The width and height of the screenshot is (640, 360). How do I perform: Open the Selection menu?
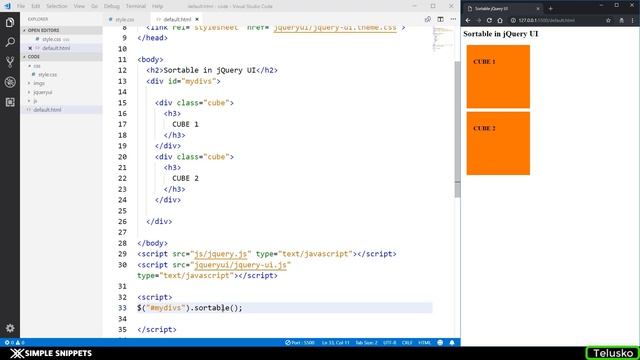point(56,6)
